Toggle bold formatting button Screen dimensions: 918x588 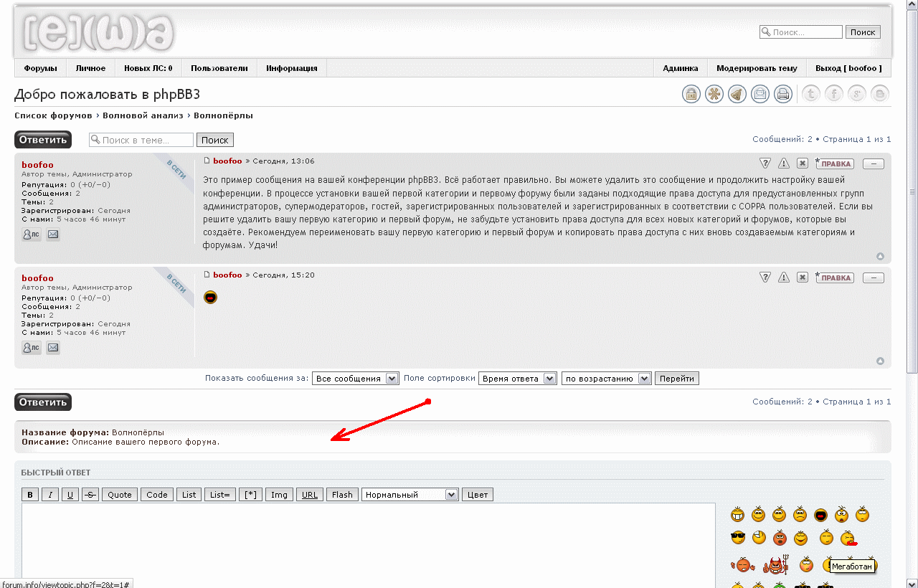pos(30,495)
